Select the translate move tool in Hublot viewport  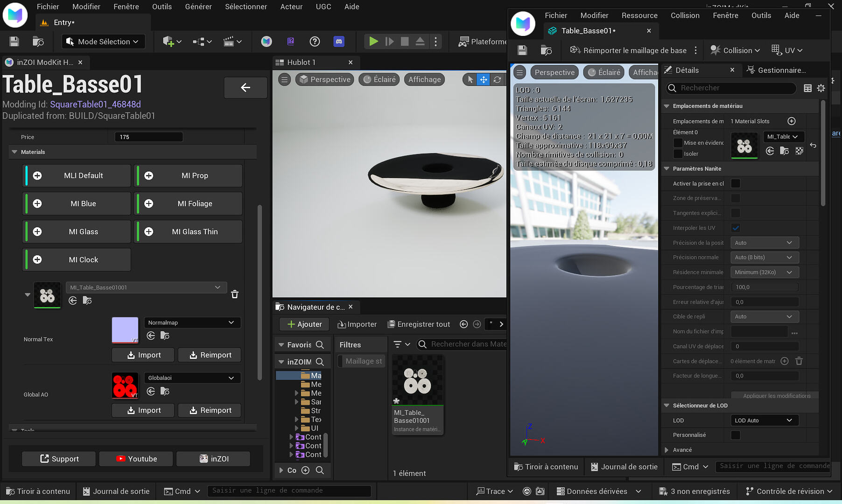click(484, 80)
